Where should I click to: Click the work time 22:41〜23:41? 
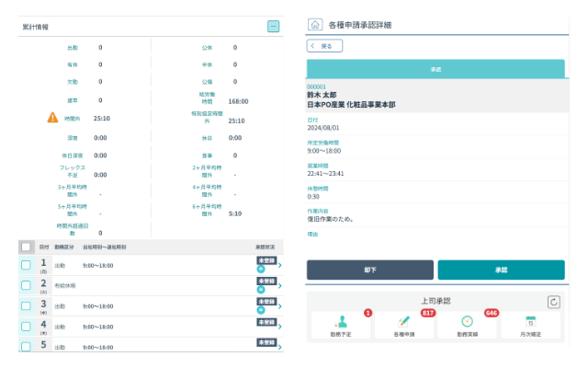pos(325,174)
